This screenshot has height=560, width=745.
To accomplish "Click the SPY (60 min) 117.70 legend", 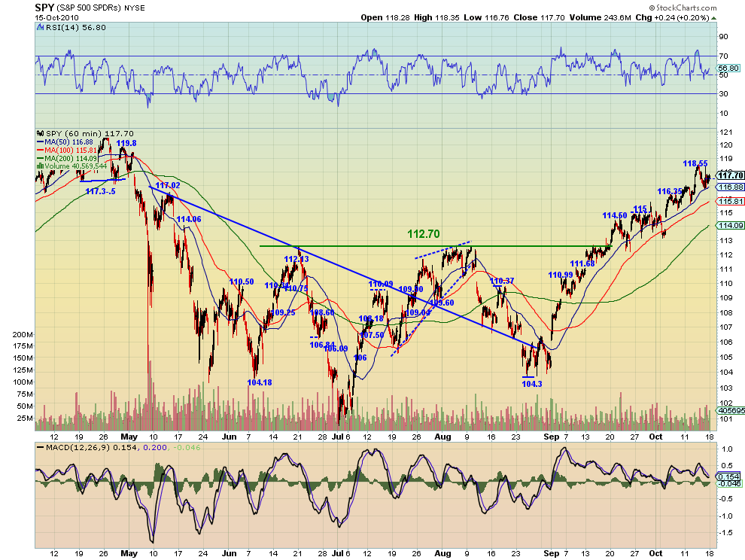I will [x=90, y=133].
